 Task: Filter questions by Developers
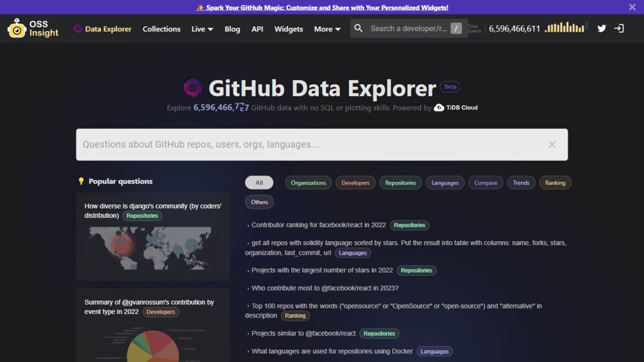[355, 183]
